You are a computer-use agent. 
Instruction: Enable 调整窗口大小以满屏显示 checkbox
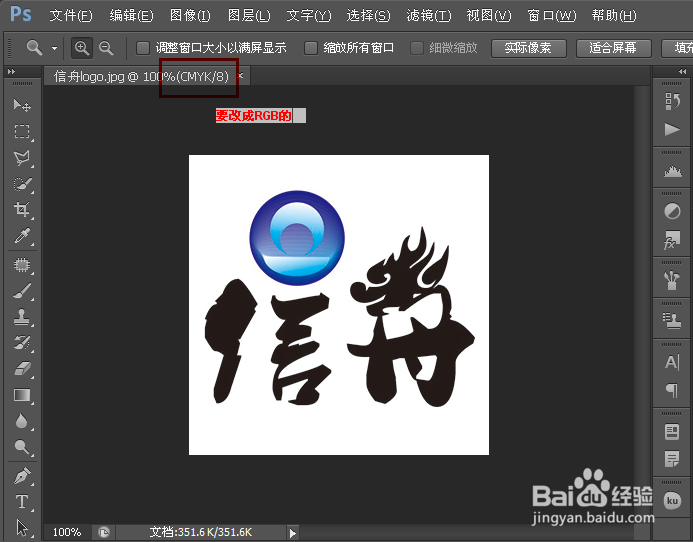[x=142, y=48]
